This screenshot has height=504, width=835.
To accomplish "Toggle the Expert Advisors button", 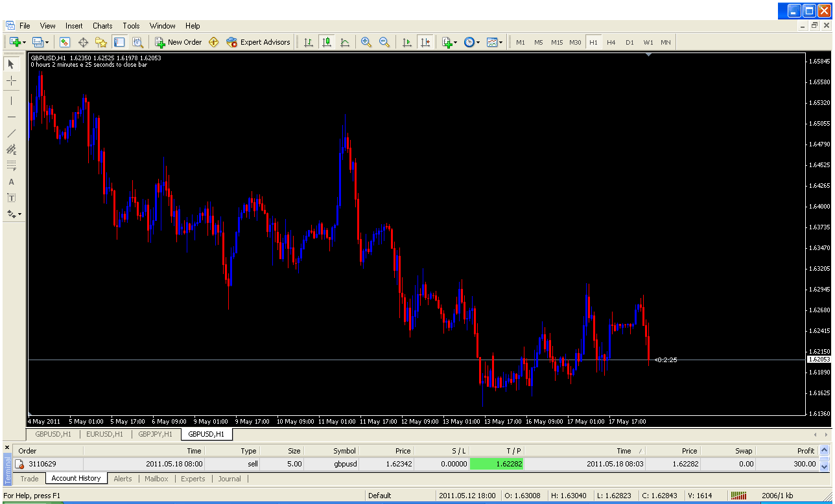I will tap(258, 42).
